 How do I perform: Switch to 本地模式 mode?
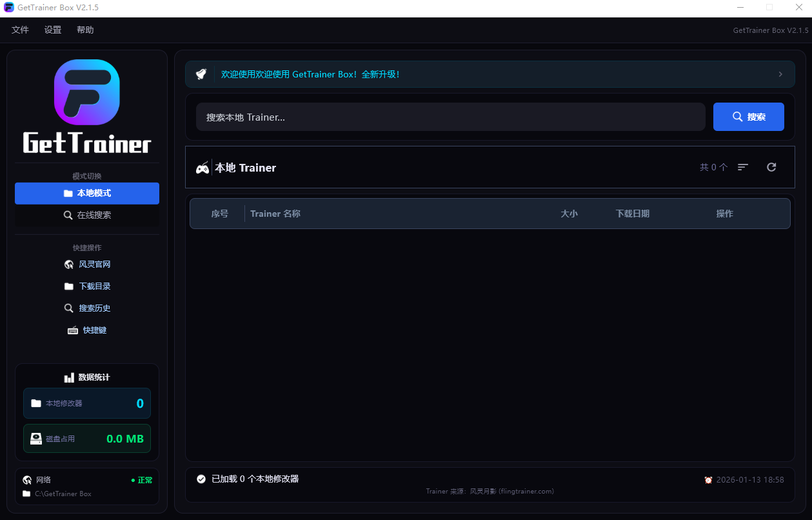pyautogui.click(x=87, y=194)
